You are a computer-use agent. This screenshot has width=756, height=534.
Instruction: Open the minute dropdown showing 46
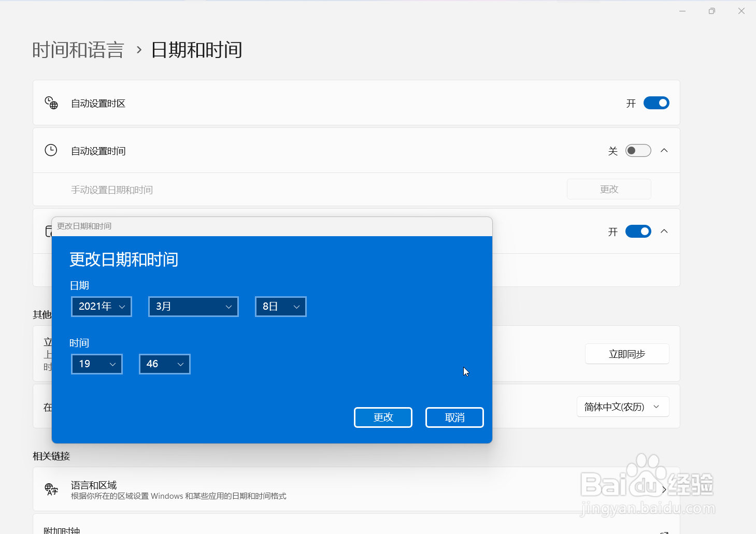[164, 364]
